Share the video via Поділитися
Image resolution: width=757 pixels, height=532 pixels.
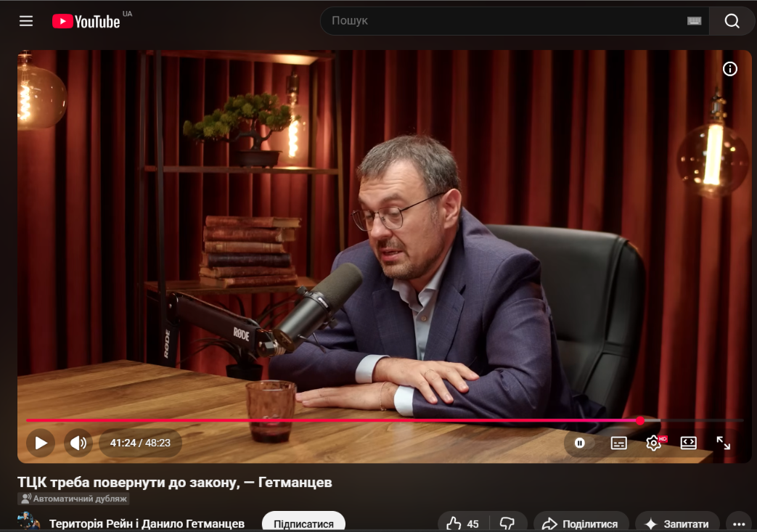coord(581,524)
